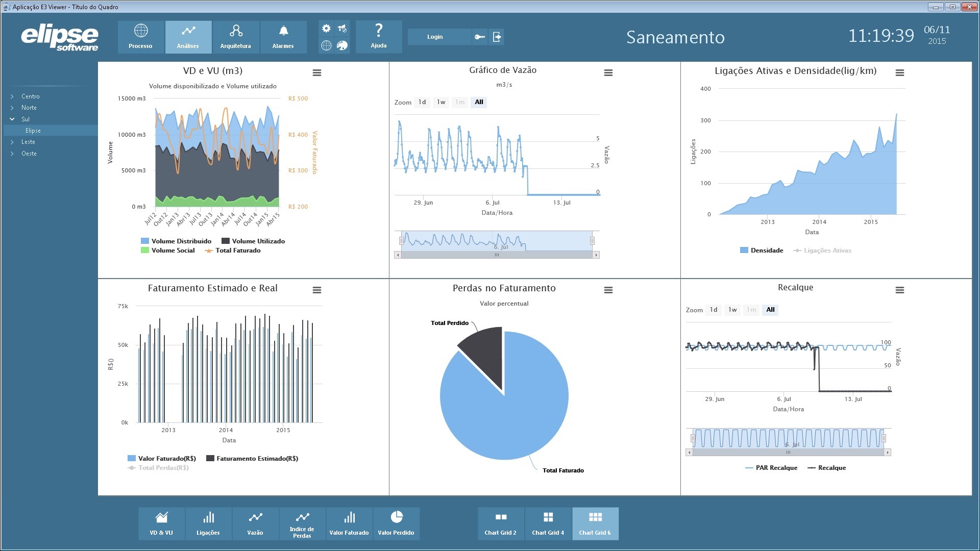The height and width of the screenshot is (551, 980).
Task: Click the color palette icon
Action: [x=342, y=45]
